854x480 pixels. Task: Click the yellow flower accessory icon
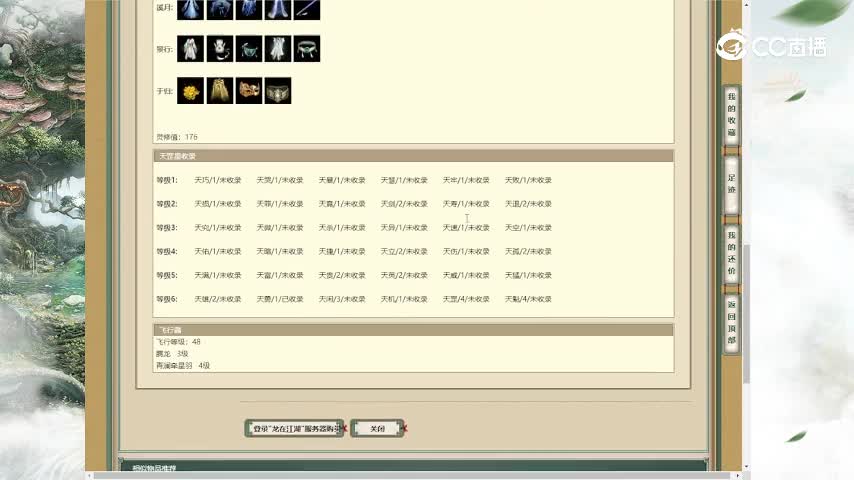191,90
